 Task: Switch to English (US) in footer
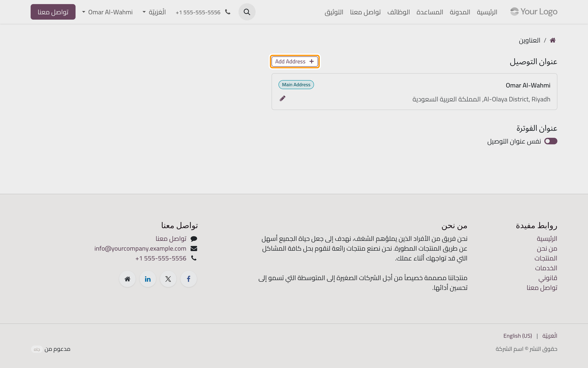pos(518,336)
